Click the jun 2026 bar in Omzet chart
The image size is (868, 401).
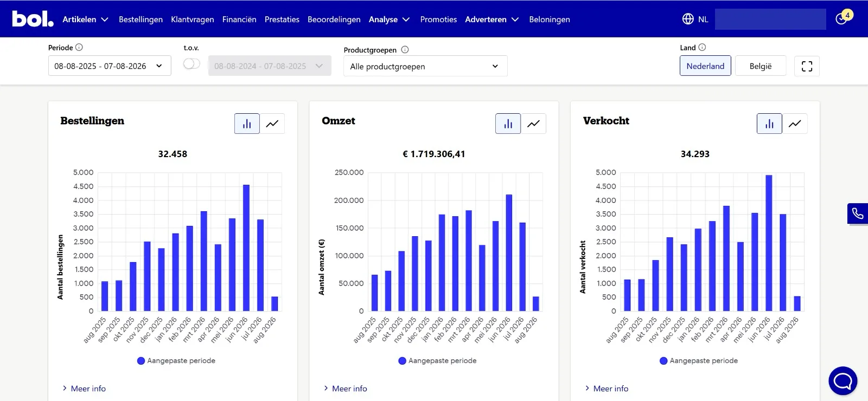click(509, 253)
